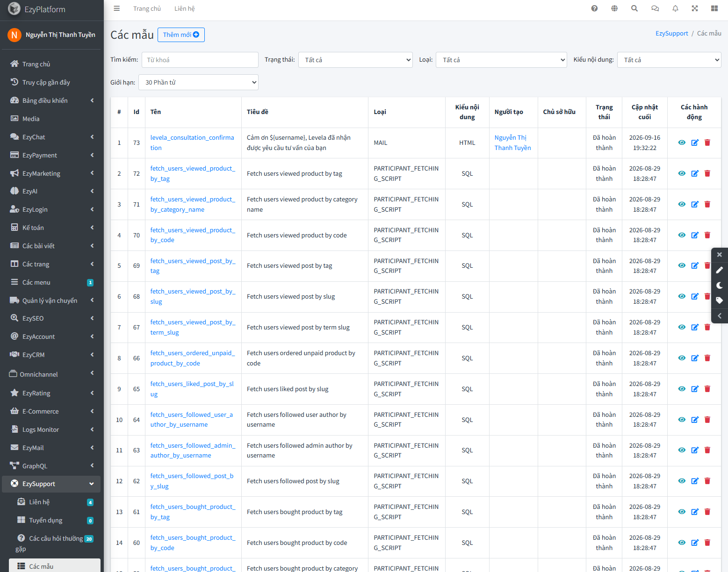View template with Id 62

coord(682,481)
